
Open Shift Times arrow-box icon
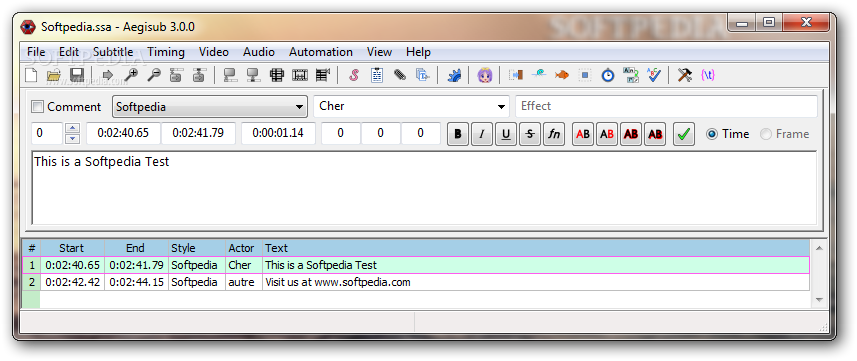tap(515, 75)
